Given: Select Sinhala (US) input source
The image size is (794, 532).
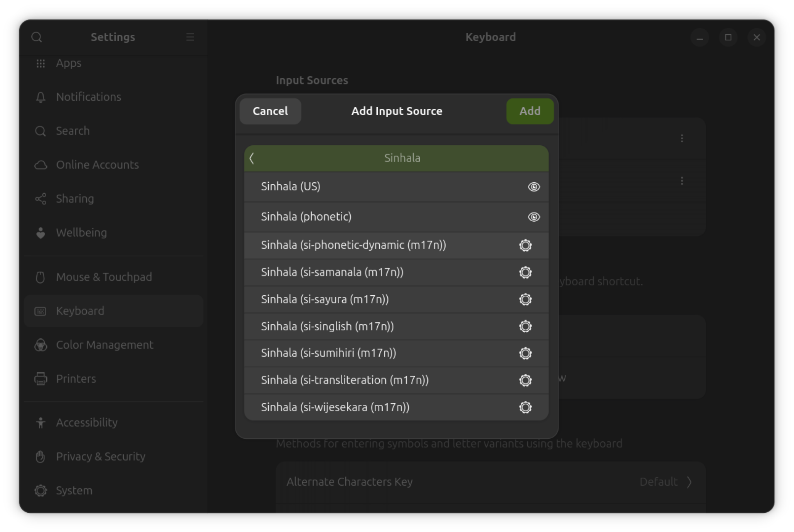Looking at the screenshot, I should (396, 187).
